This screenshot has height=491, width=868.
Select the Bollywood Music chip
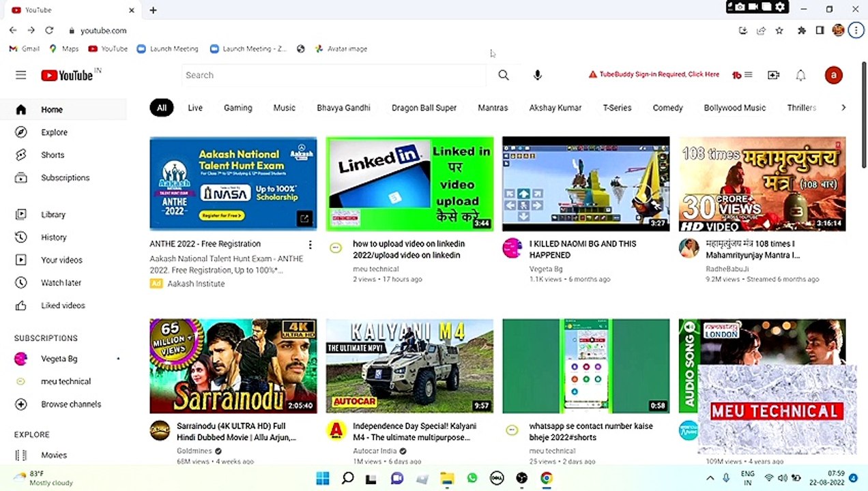point(735,108)
